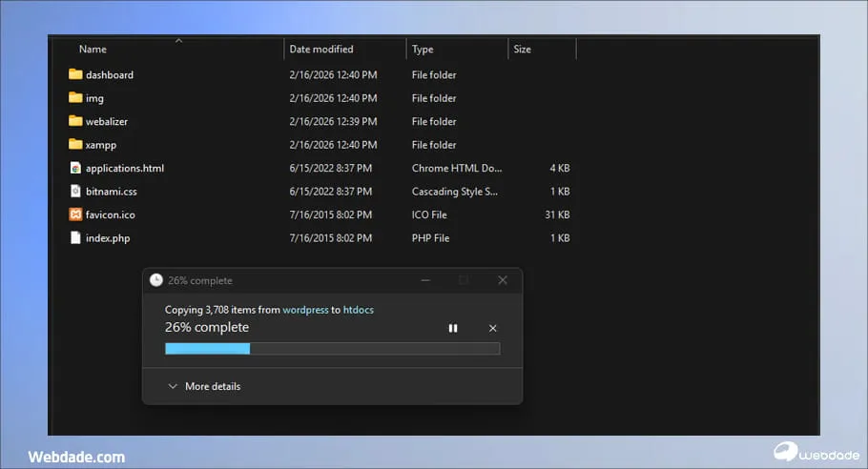868x469 pixels.
Task: Pause the file copy operation
Action: (453, 328)
